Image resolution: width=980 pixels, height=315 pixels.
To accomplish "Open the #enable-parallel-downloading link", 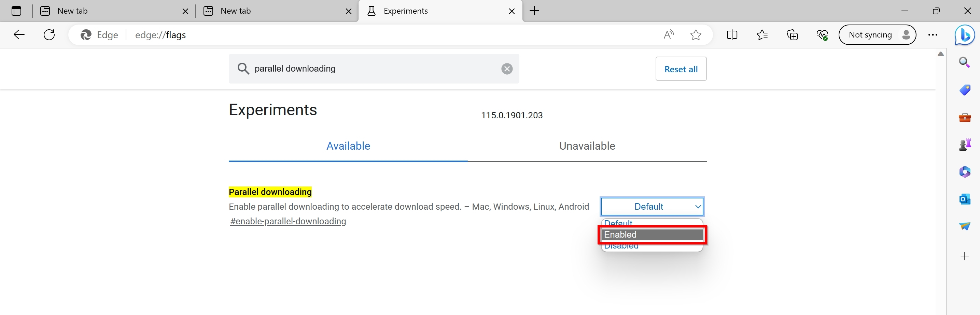I will 288,221.
